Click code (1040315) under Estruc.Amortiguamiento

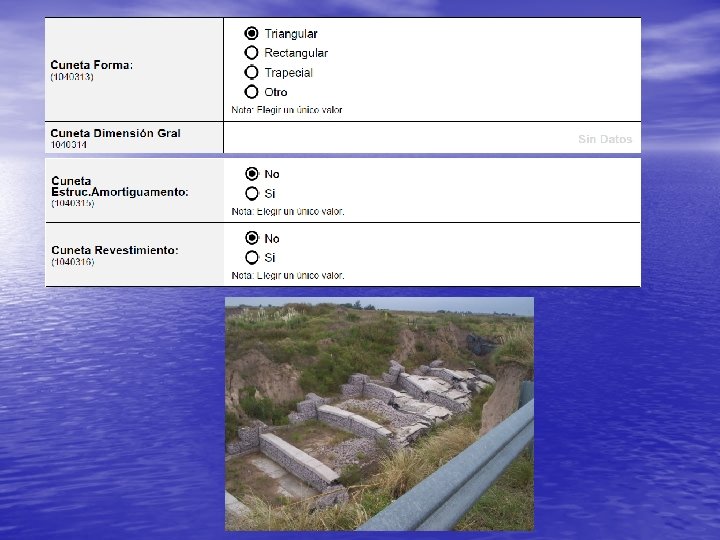pos(73,203)
